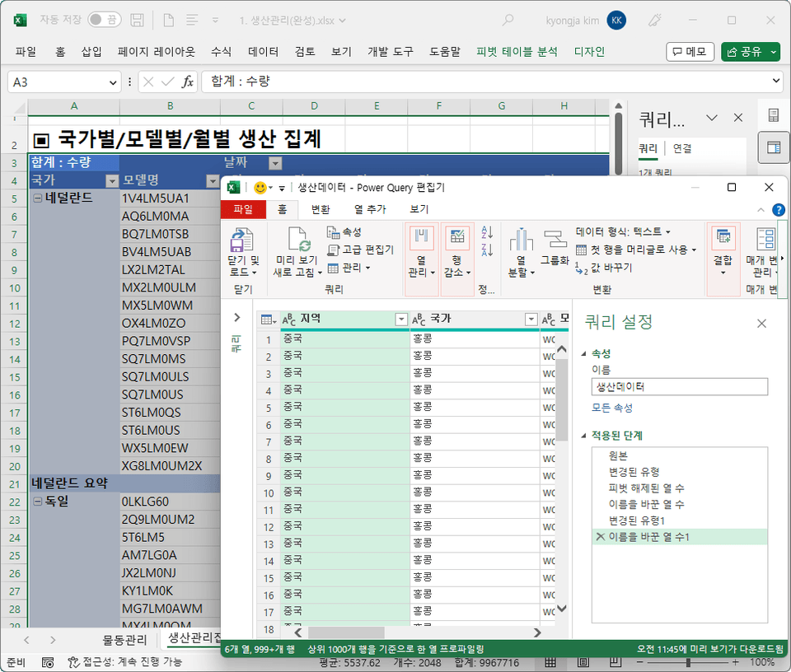Collapse the 네덜란드 pivot group
The width and height of the screenshot is (791, 672).
coord(37,198)
